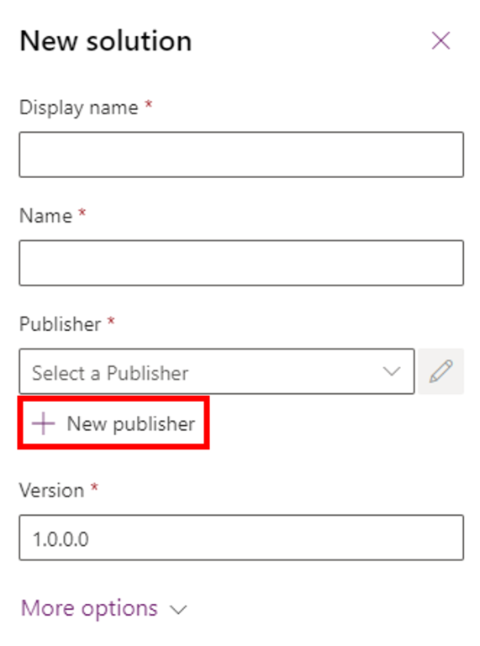Viewport: 480px width, 646px height.
Task: Click the pencil edit publisher icon
Action: click(x=441, y=371)
